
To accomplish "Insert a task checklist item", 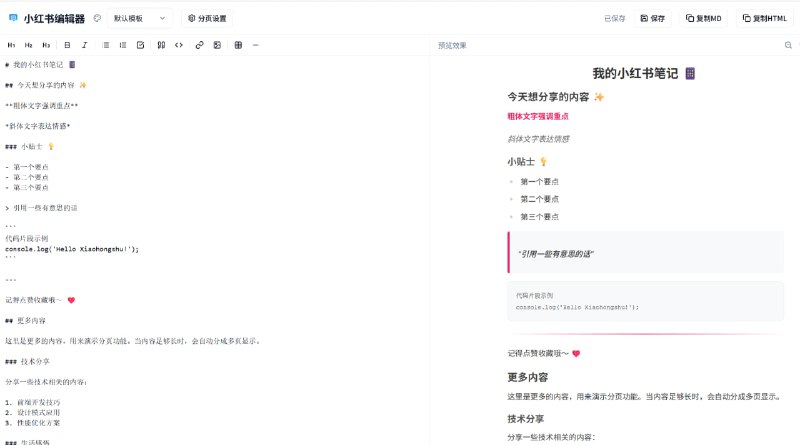I will click(x=140, y=45).
